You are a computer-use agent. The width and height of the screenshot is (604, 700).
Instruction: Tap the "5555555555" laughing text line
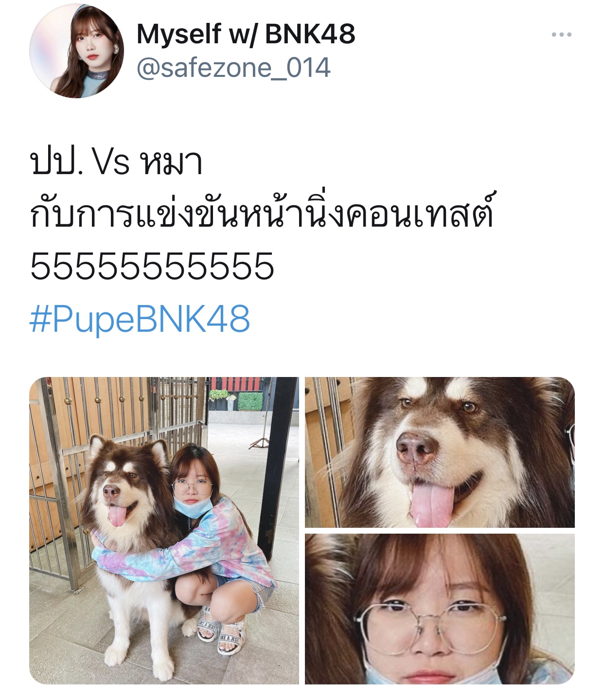click(x=152, y=266)
